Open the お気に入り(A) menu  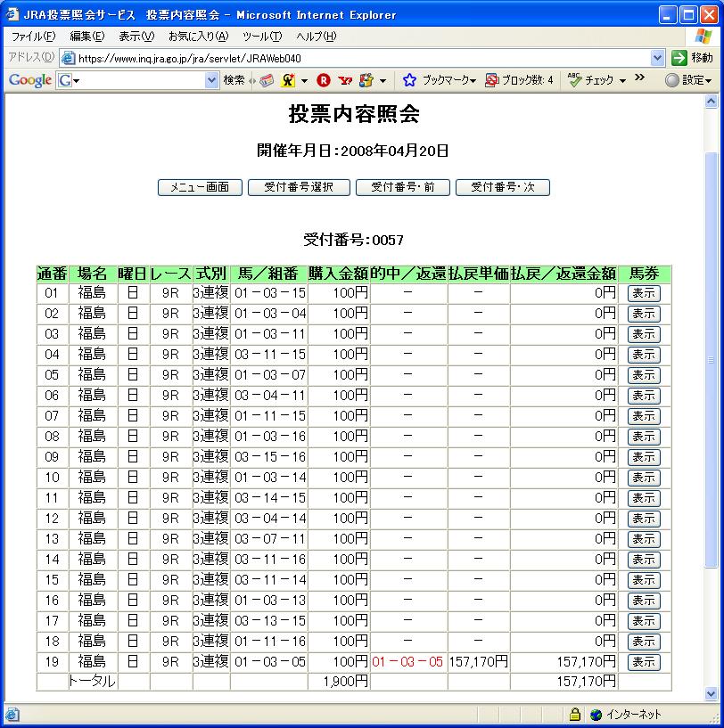click(x=199, y=37)
